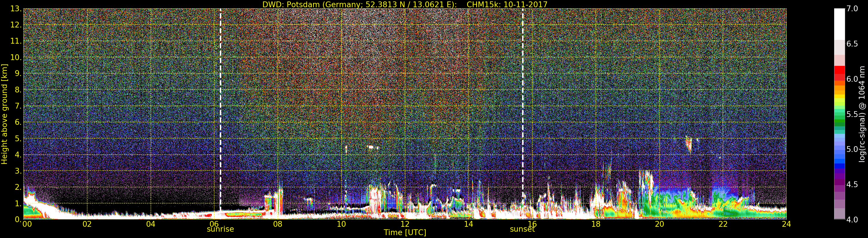
Task: Click the 'Time [UTC]' x-axis label
Action: pos(405,232)
